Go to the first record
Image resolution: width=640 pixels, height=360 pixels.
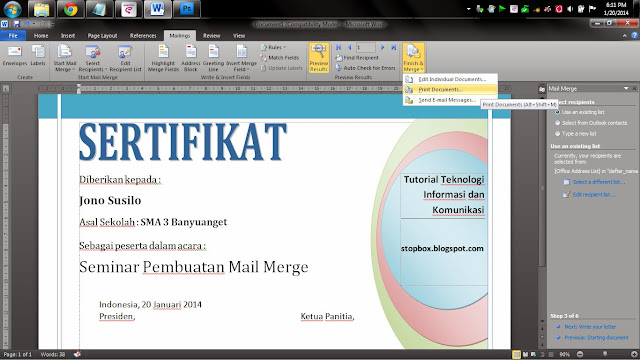pos(338,47)
